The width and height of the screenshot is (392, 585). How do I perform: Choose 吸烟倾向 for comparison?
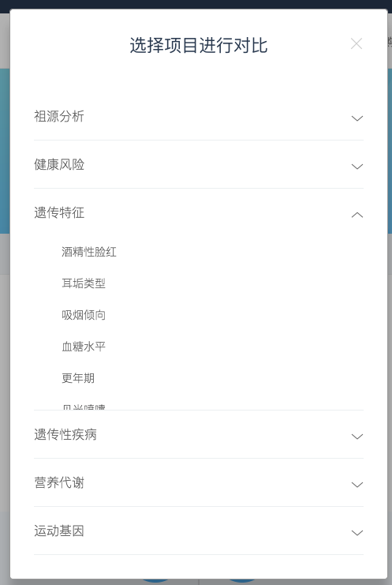(x=84, y=315)
